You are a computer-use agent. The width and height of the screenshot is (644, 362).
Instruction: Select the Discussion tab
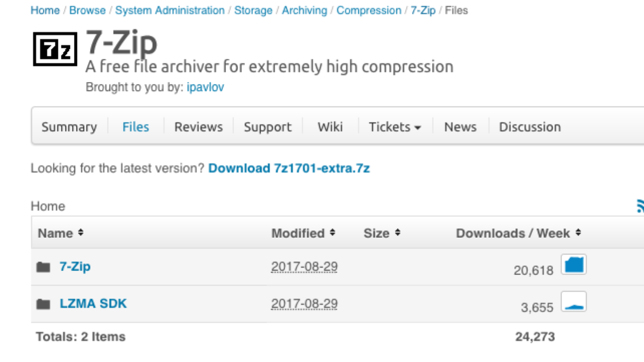(530, 127)
